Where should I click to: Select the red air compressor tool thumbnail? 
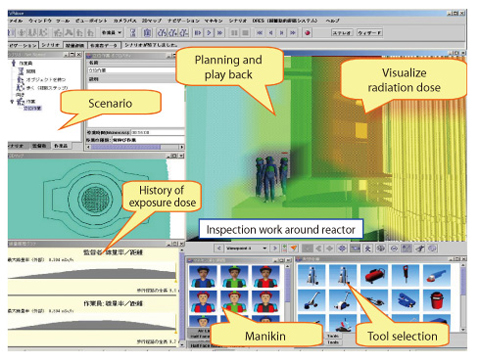point(374,276)
